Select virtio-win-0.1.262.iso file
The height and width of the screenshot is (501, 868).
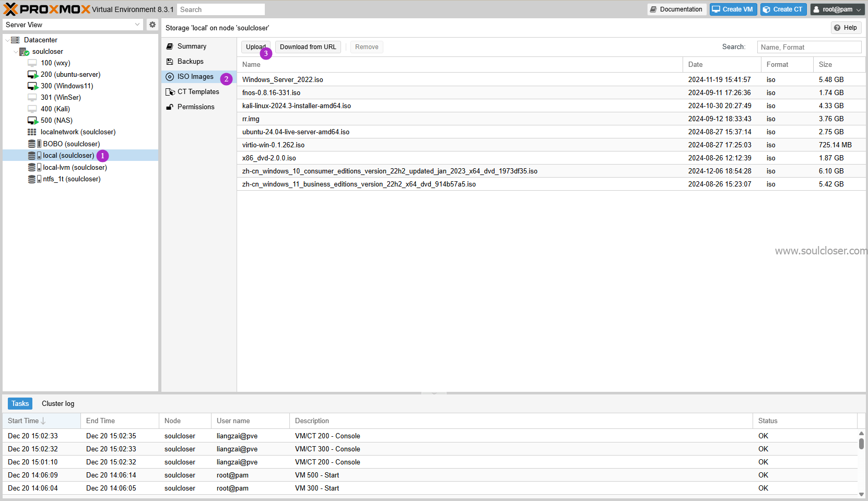point(551,145)
